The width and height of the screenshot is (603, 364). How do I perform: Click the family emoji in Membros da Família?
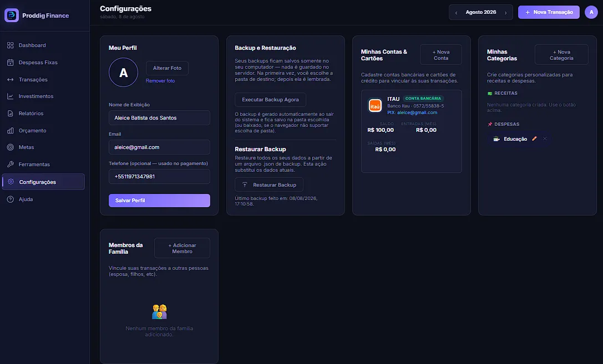pos(159,312)
